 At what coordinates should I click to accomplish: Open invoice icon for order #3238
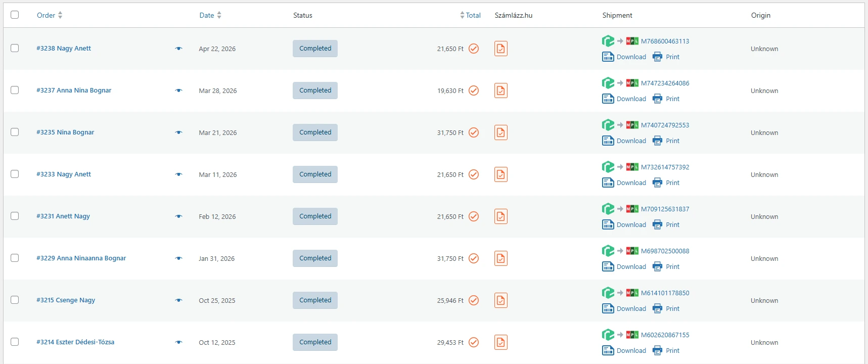pos(500,49)
